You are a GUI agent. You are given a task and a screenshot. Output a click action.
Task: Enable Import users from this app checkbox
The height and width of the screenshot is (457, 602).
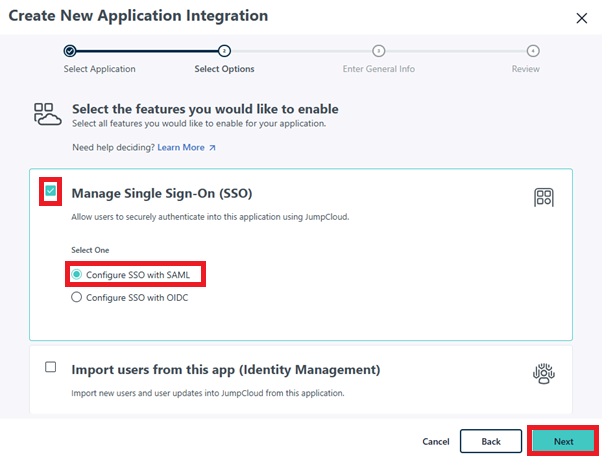[51, 367]
